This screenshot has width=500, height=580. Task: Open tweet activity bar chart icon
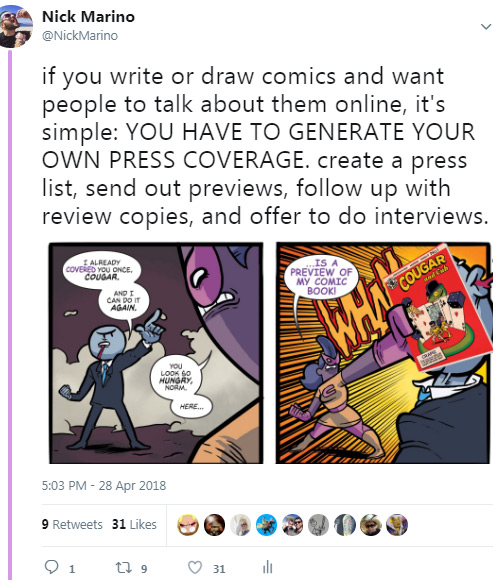pos(267,567)
